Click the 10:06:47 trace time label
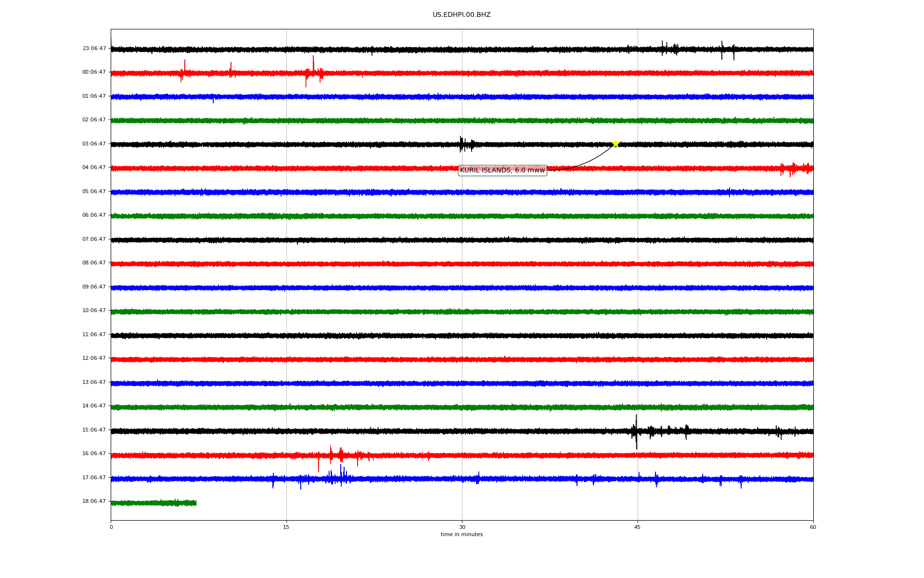This screenshot has height=578, width=924. click(94, 311)
